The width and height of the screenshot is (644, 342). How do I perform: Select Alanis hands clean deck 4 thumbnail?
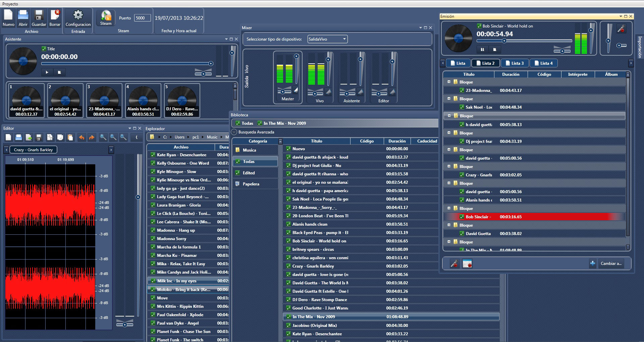143,101
